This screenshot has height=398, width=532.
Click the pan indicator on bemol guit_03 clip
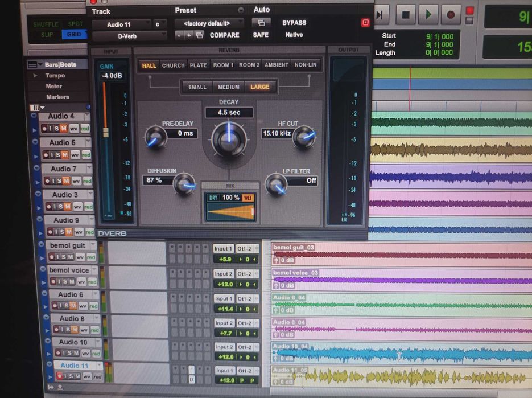[276, 260]
